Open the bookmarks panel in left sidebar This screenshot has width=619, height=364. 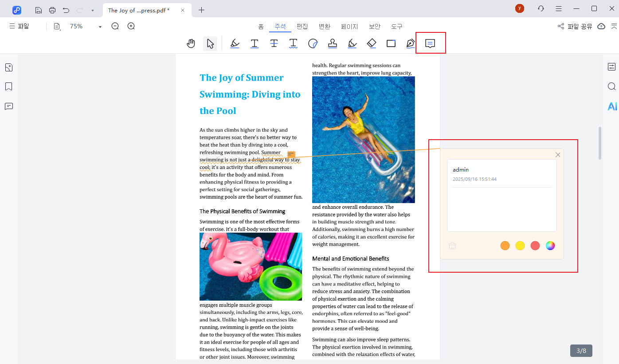pyautogui.click(x=9, y=86)
